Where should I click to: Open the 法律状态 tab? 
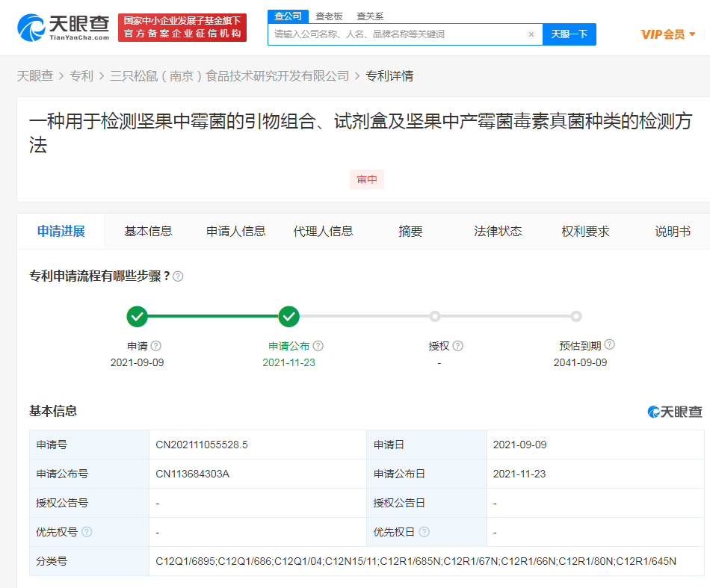click(x=498, y=232)
